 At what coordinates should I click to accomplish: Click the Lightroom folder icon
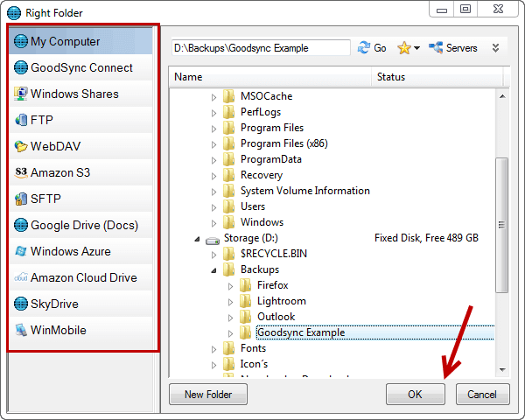tap(245, 301)
